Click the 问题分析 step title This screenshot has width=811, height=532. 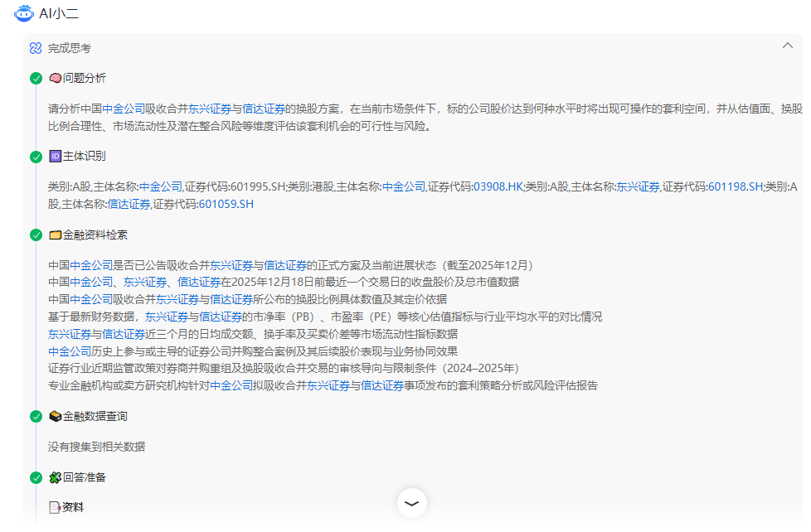pos(85,78)
